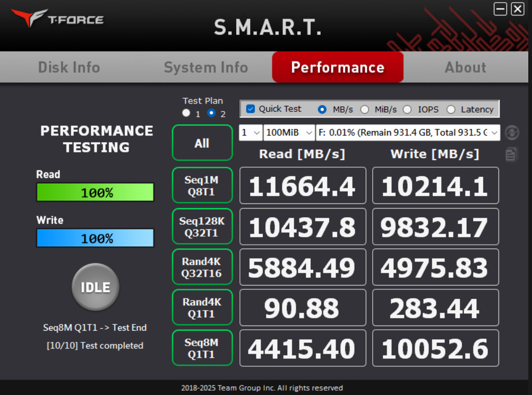Show results as Latency
Viewport: 532px width, 395px height.
point(451,109)
